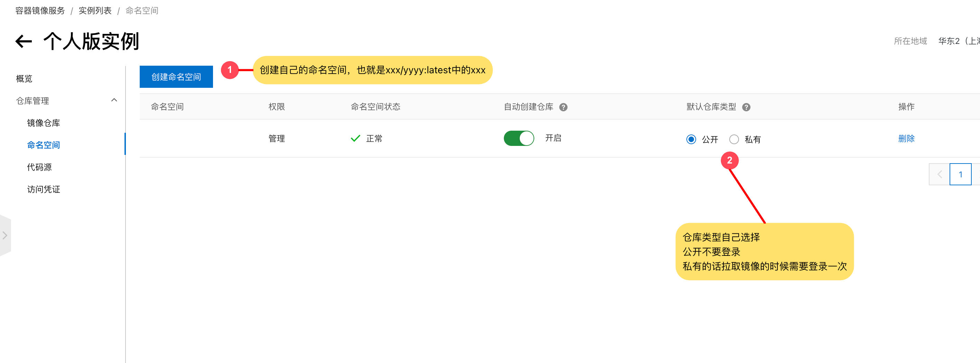Viewport: 980px width, 363px height.
Task: Expand the collapsed side panel arrow
Action: tap(5, 235)
